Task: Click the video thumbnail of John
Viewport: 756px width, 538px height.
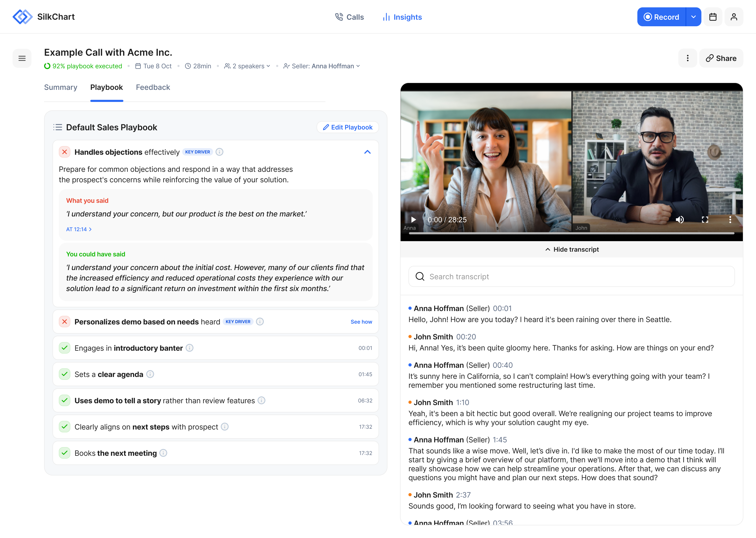Action: point(657,162)
